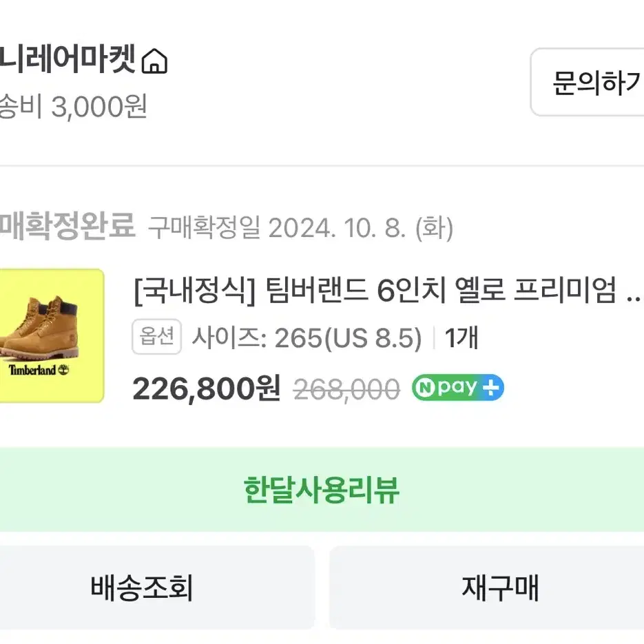Open the store home icon next to 니레어마켓

pyautogui.click(x=154, y=61)
